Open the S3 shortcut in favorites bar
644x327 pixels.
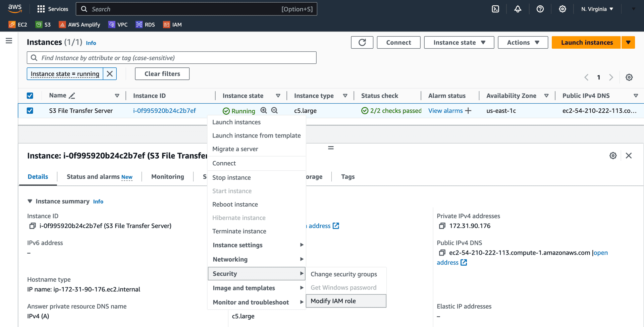pos(43,24)
